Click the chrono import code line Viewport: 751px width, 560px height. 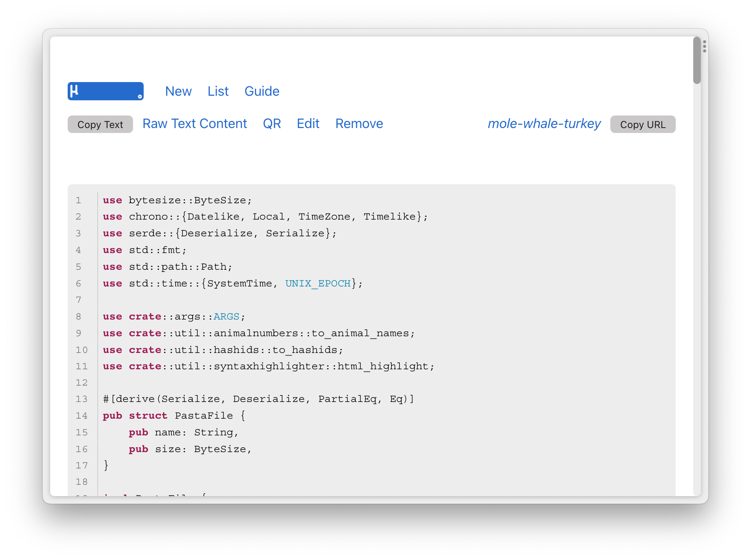pyautogui.click(x=265, y=217)
